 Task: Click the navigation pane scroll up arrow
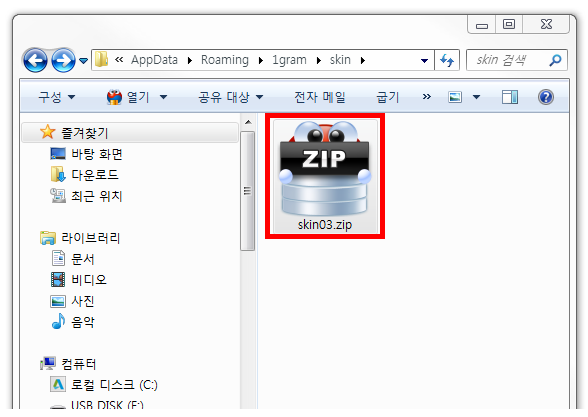tap(248, 122)
